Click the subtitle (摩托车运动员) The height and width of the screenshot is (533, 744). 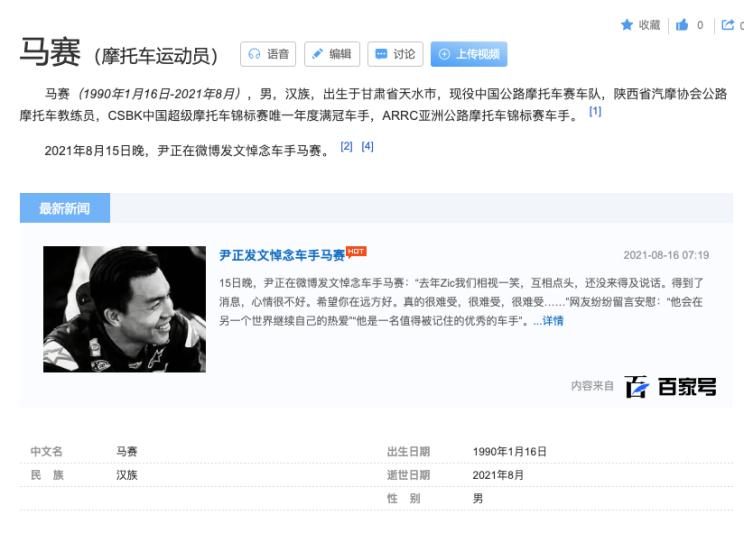156,56
